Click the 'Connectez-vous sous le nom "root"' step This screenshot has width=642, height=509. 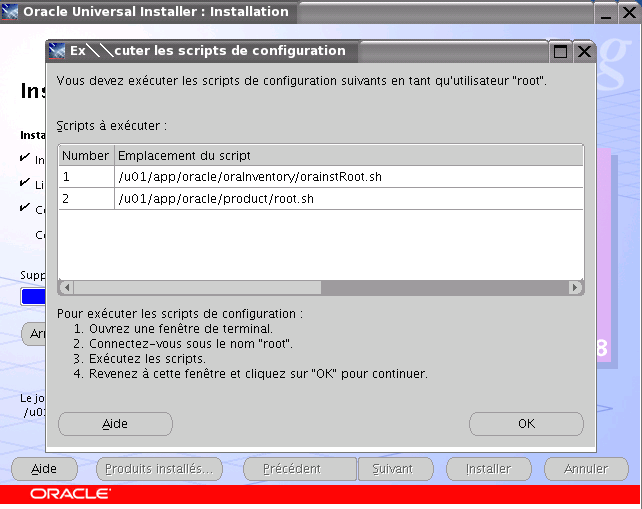pyautogui.click(x=191, y=344)
